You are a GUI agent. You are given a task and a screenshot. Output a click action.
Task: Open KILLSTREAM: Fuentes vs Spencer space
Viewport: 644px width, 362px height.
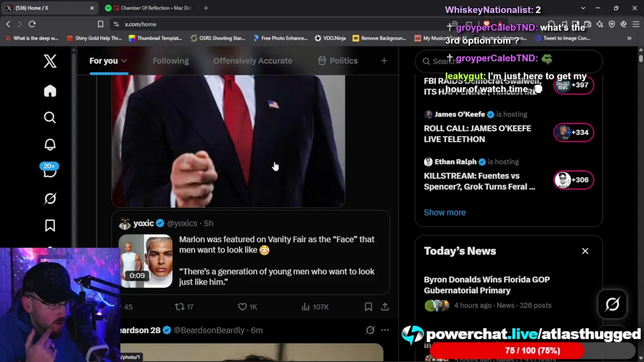479,181
